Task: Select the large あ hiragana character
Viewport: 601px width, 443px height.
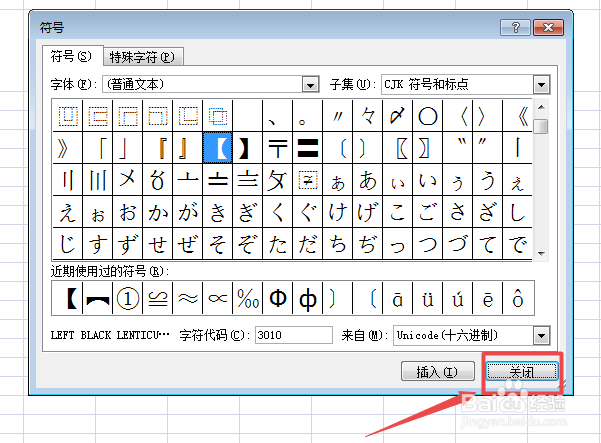Action: coord(368,180)
